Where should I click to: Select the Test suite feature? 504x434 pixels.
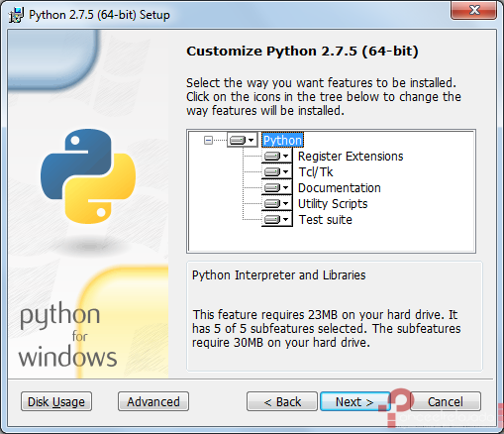pyautogui.click(x=326, y=219)
